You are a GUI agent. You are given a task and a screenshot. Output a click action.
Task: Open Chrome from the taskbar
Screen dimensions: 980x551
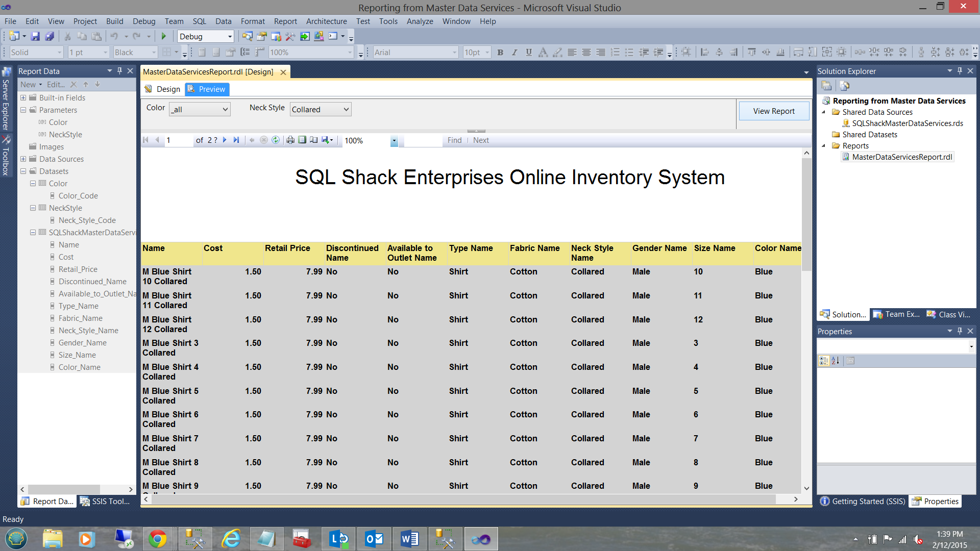pyautogui.click(x=157, y=539)
